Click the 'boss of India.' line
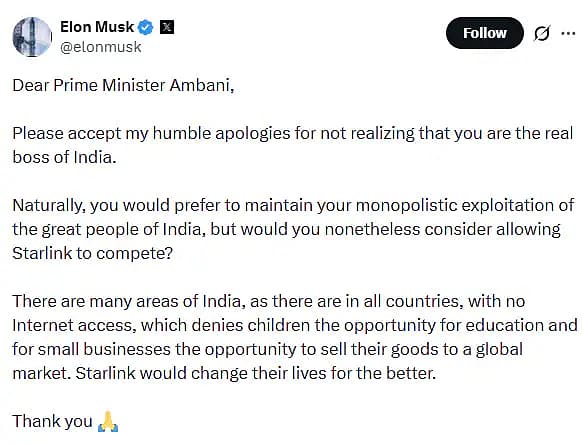Image resolution: width=582 pixels, height=444 pixels. pyautogui.click(x=64, y=157)
